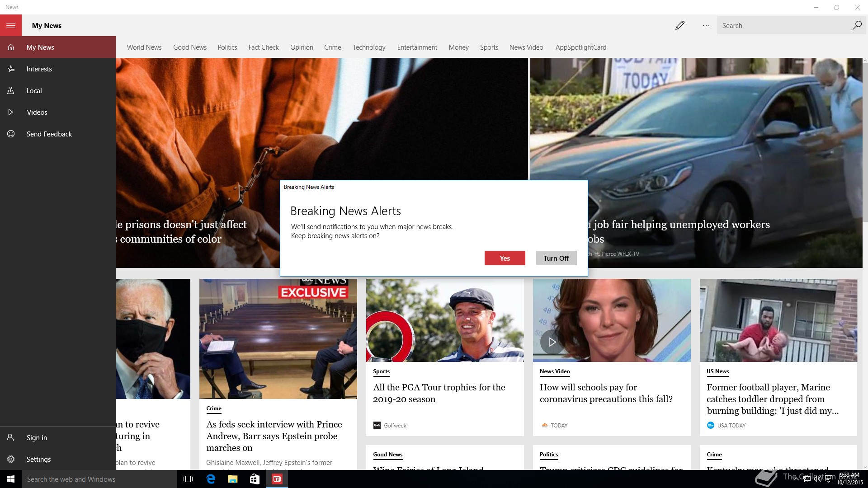Open the Windows Start button
The height and width of the screenshot is (488, 868).
(11, 479)
